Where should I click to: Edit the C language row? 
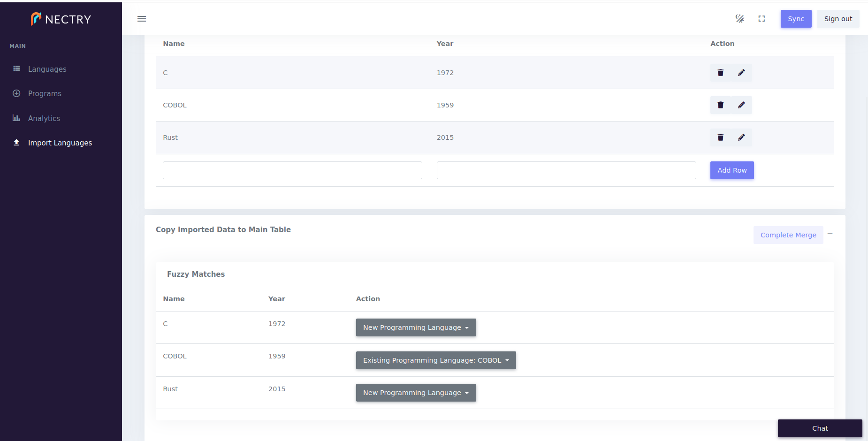click(741, 73)
